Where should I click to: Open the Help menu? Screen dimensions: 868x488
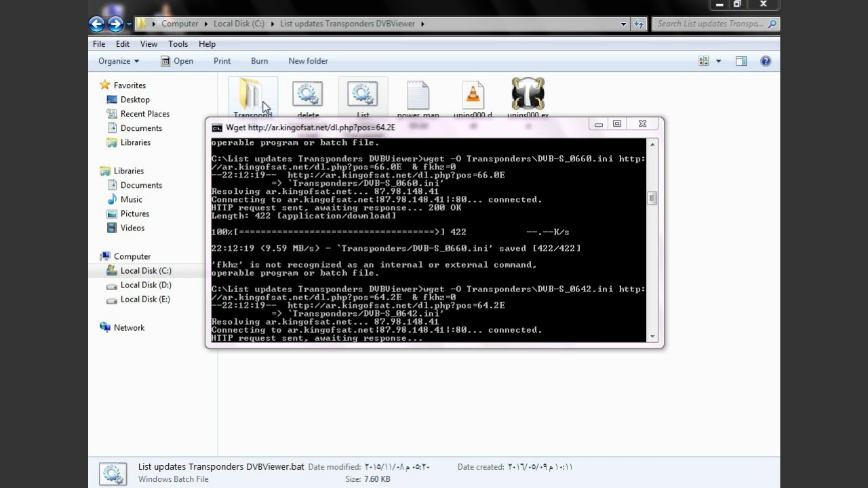coord(207,44)
